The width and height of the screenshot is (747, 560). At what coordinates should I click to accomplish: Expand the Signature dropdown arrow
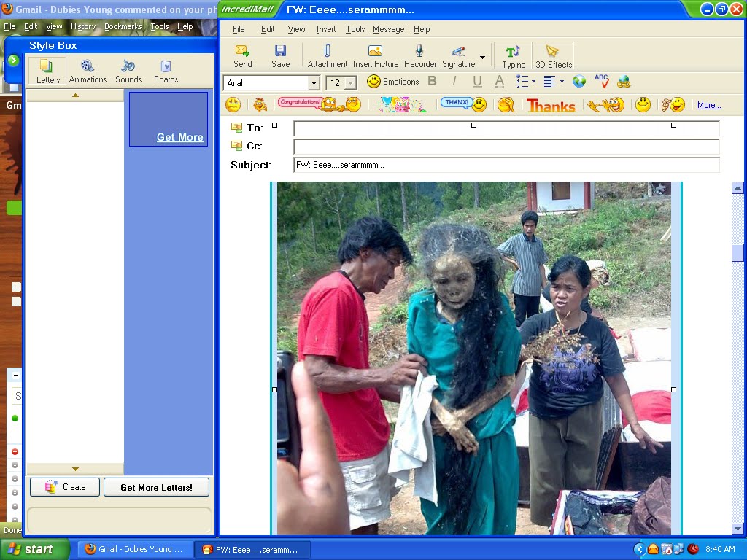[x=482, y=58]
